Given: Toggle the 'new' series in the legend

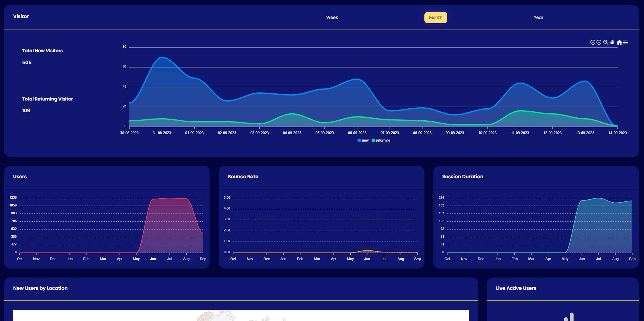Looking at the screenshot, I should (x=363, y=140).
